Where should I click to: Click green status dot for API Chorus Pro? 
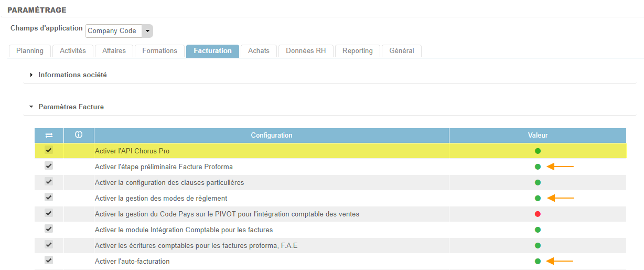click(538, 151)
